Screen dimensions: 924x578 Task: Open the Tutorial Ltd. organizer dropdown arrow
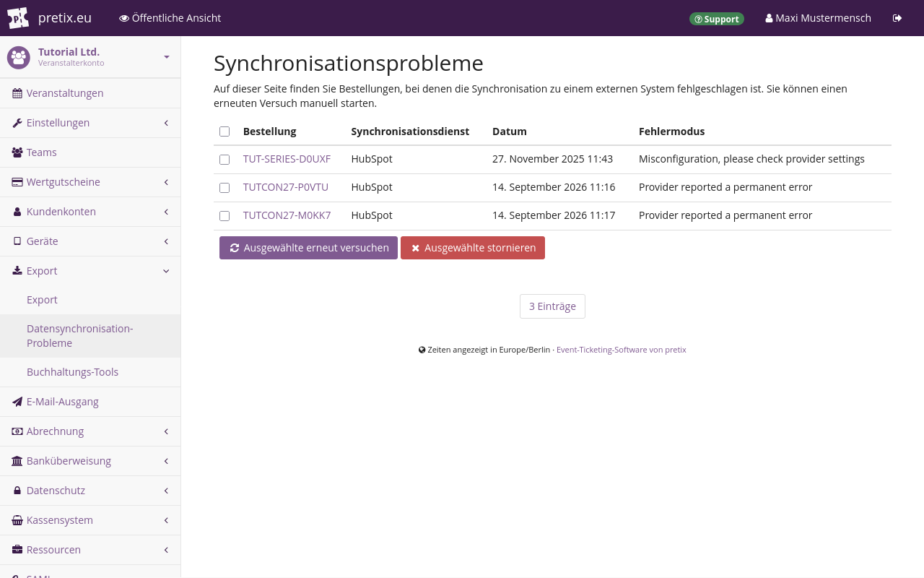(x=167, y=57)
